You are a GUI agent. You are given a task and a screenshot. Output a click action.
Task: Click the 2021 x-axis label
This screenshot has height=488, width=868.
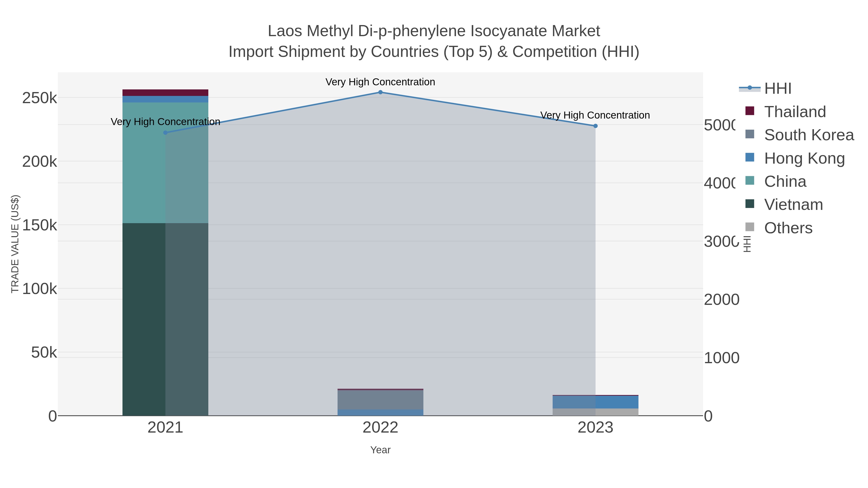coord(165,428)
